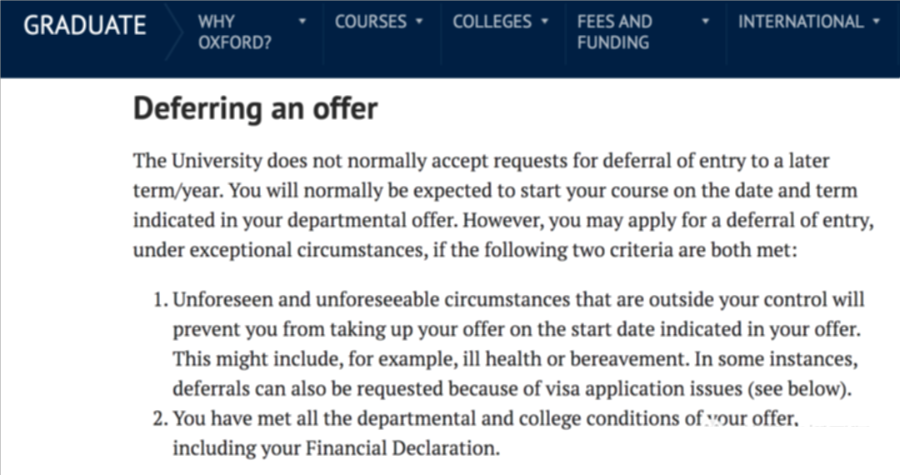Expand the Courses dropdown arrow
The image size is (900, 475).
(420, 22)
